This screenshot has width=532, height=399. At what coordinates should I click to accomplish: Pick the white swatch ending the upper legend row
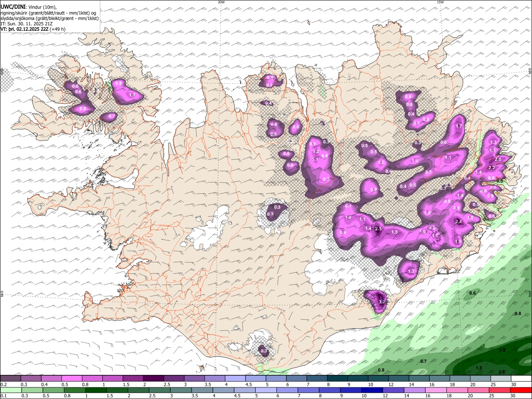tap(521, 379)
